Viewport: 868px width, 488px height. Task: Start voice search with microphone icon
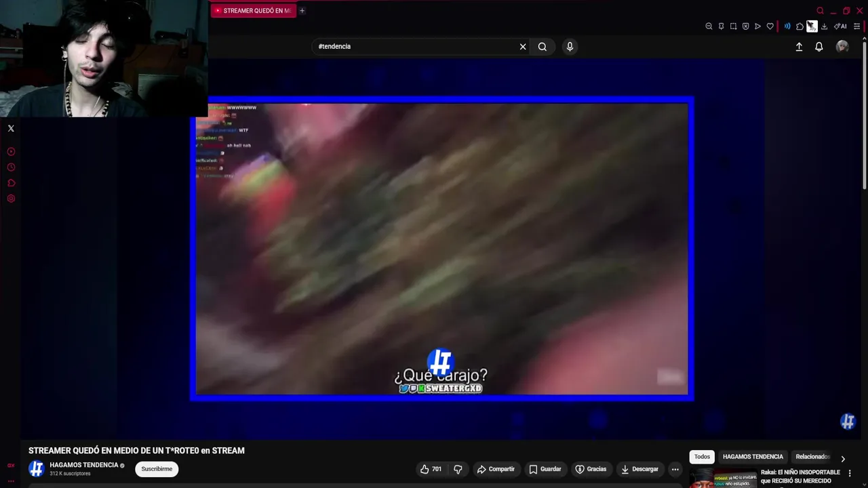click(570, 47)
